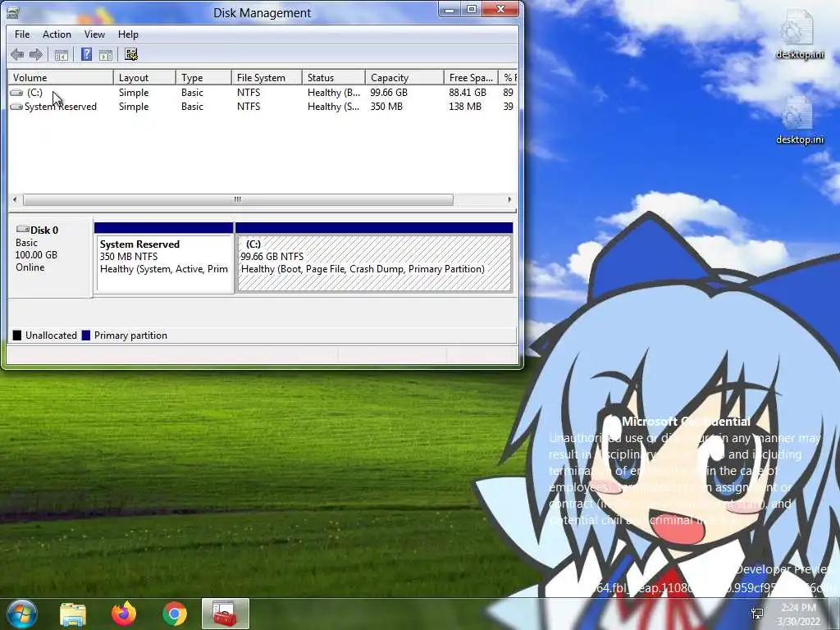The image size is (840, 630).
Task: Open the blue Help question-mark icon
Action: tap(86, 54)
